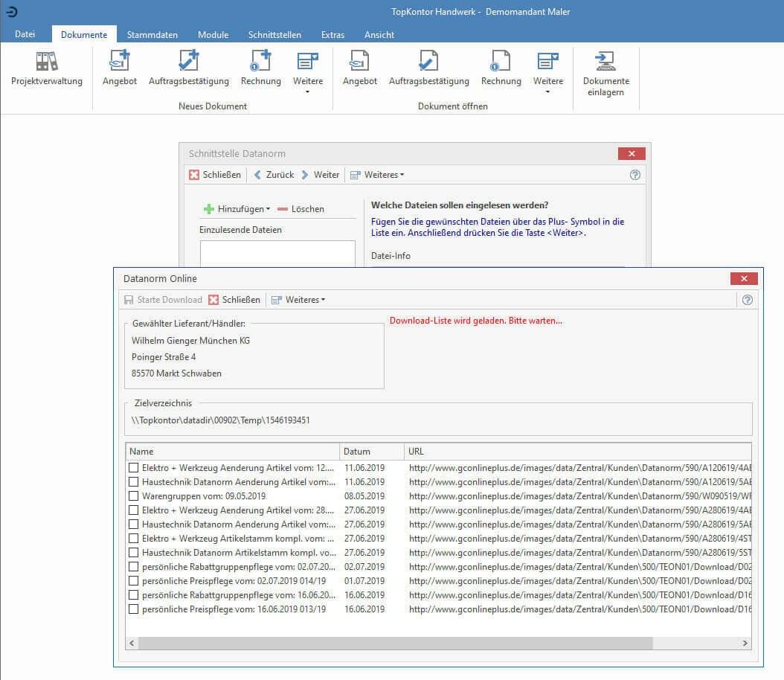The width and height of the screenshot is (784, 680).
Task: Click help icon in Datanorm Online window
Action: pos(747,300)
